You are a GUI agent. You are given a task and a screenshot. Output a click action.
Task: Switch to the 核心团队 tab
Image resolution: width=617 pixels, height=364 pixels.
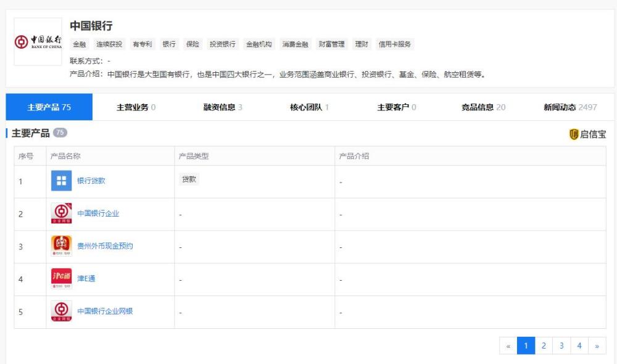pyautogui.click(x=309, y=107)
